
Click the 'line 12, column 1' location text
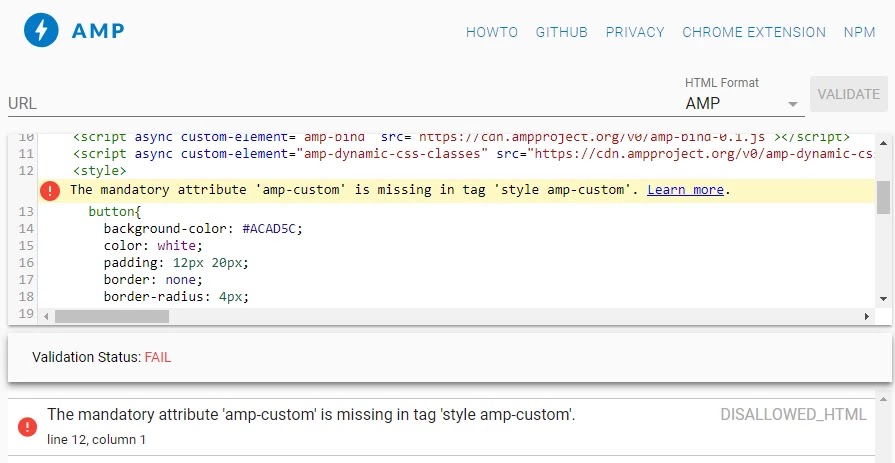pos(96,440)
